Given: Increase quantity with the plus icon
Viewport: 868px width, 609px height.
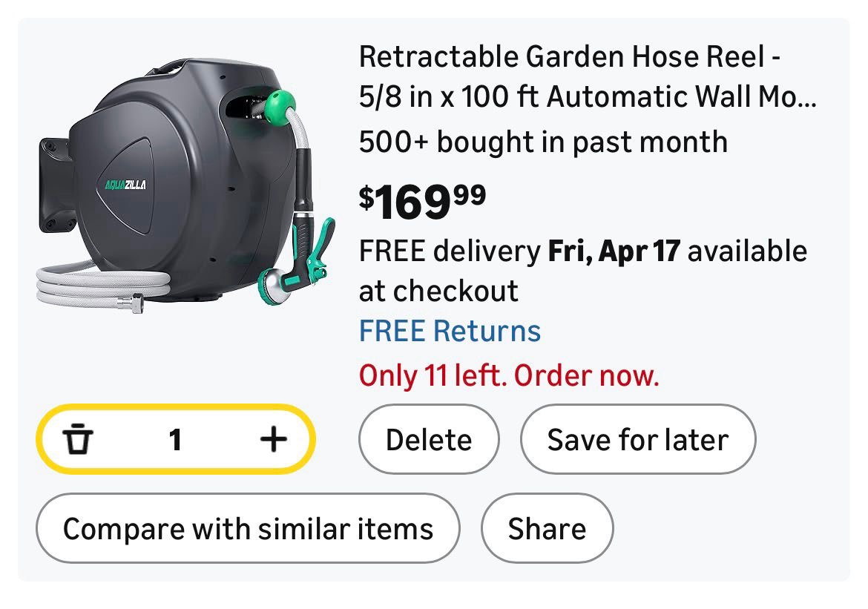Looking at the screenshot, I should (273, 439).
